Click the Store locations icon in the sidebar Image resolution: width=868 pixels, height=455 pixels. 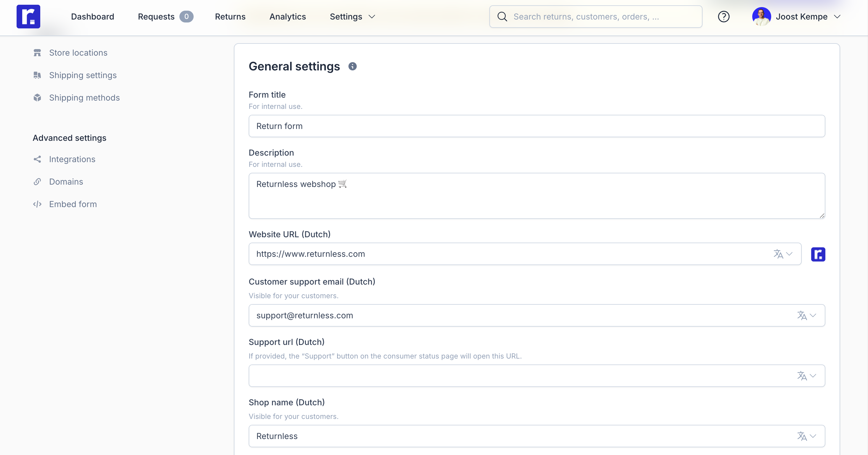pos(37,53)
